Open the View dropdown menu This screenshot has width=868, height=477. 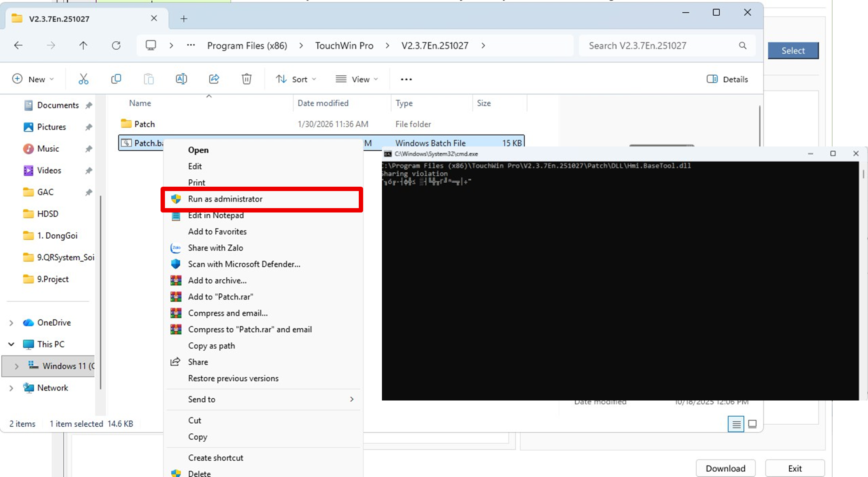point(357,79)
